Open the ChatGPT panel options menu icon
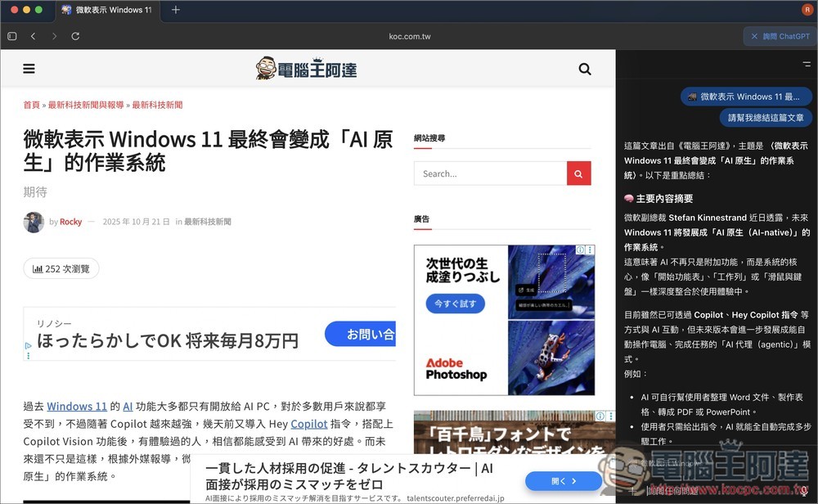Screen dimensions: 818x504 807,64
